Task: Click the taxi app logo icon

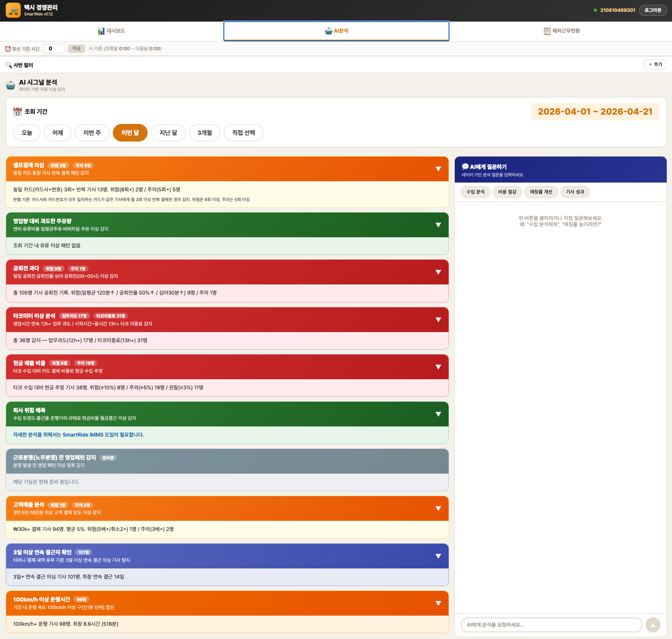Action: [x=13, y=10]
